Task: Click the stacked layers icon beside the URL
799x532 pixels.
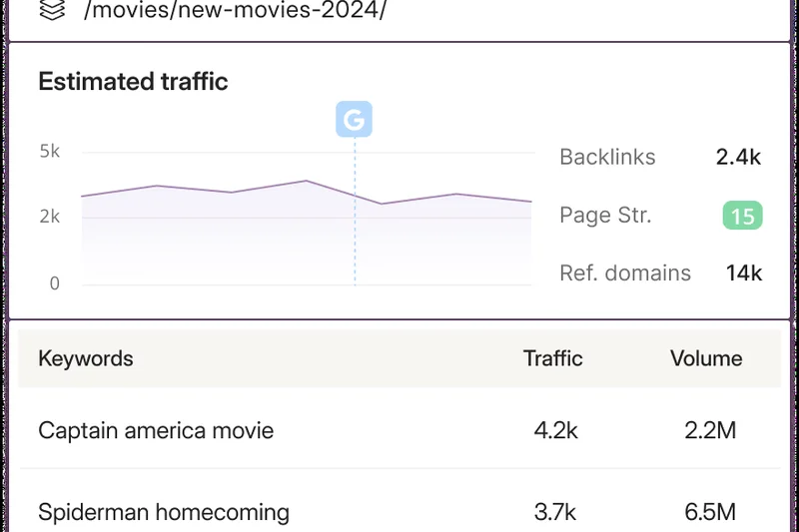Action: [53, 11]
